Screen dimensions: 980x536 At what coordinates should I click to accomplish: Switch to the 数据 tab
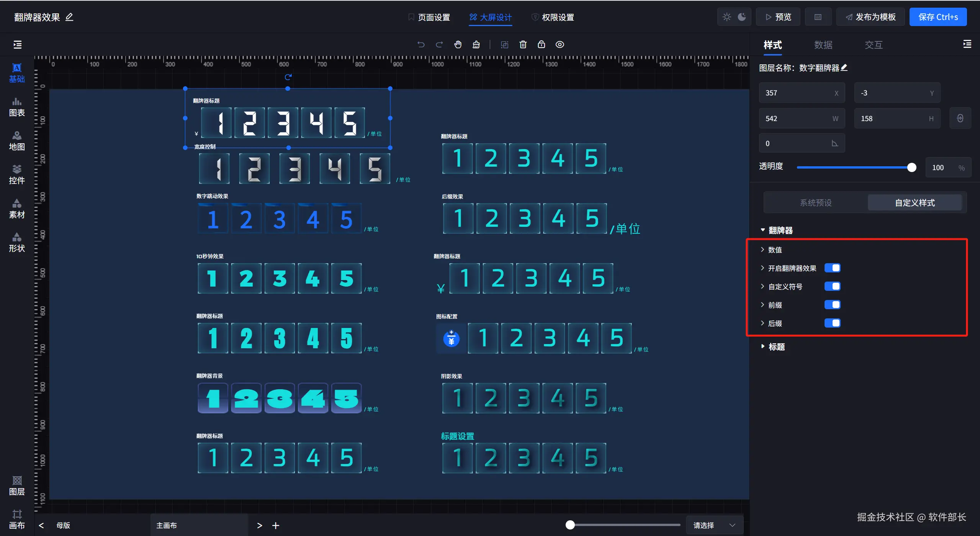pos(823,45)
